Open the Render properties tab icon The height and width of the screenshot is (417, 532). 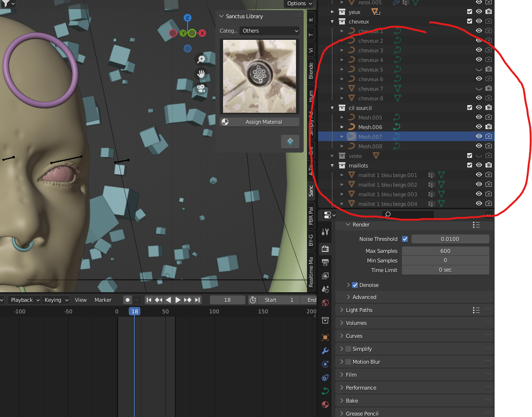[x=325, y=249]
